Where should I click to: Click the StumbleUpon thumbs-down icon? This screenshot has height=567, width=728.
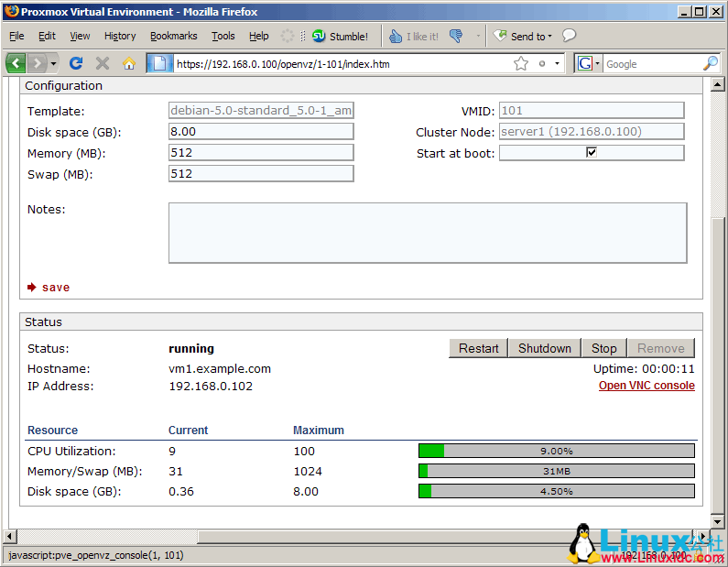coord(457,37)
